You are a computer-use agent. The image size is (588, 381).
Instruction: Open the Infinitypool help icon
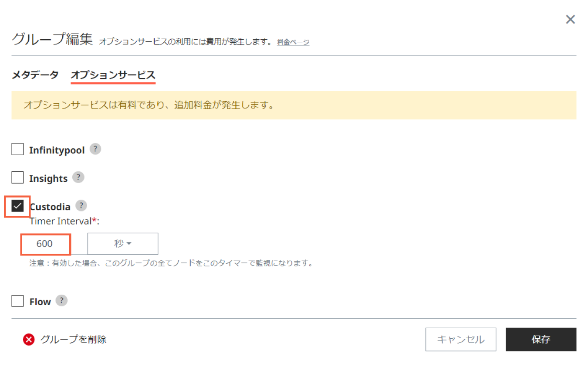tap(95, 149)
